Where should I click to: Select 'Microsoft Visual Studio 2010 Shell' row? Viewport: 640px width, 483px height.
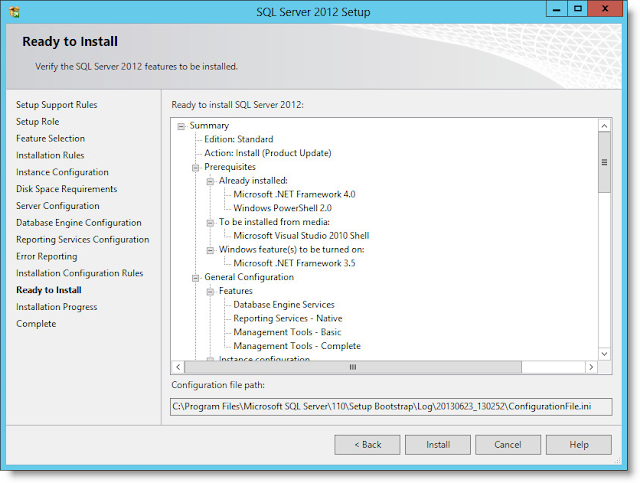(x=301, y=236)
